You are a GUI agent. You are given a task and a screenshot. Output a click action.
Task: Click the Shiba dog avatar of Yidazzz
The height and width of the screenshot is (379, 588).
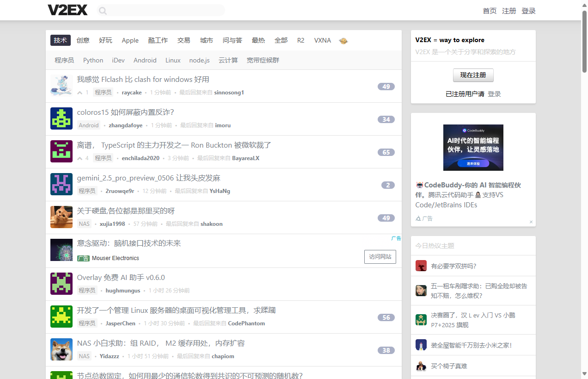tap(61, 349)
